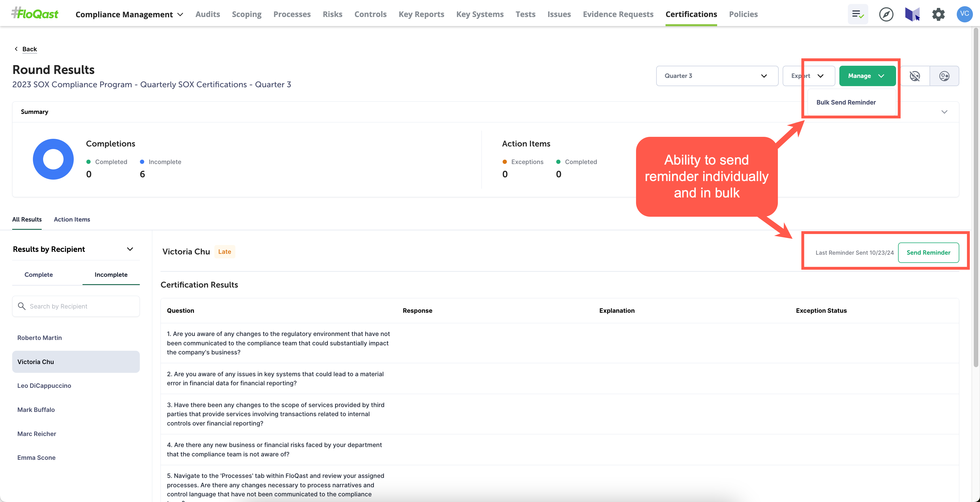Go to the Issues tab
This screenshot has height=502, width=980.
click(559, 14)
